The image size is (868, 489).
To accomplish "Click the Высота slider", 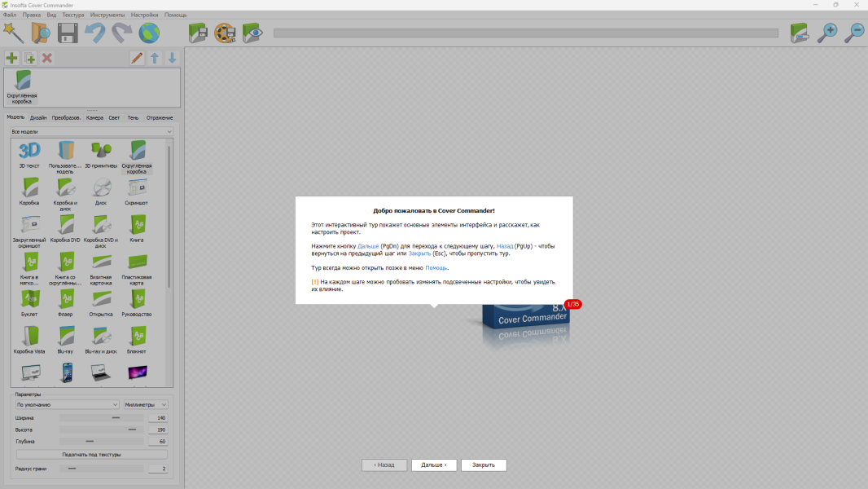I will (x=101, y=430).
